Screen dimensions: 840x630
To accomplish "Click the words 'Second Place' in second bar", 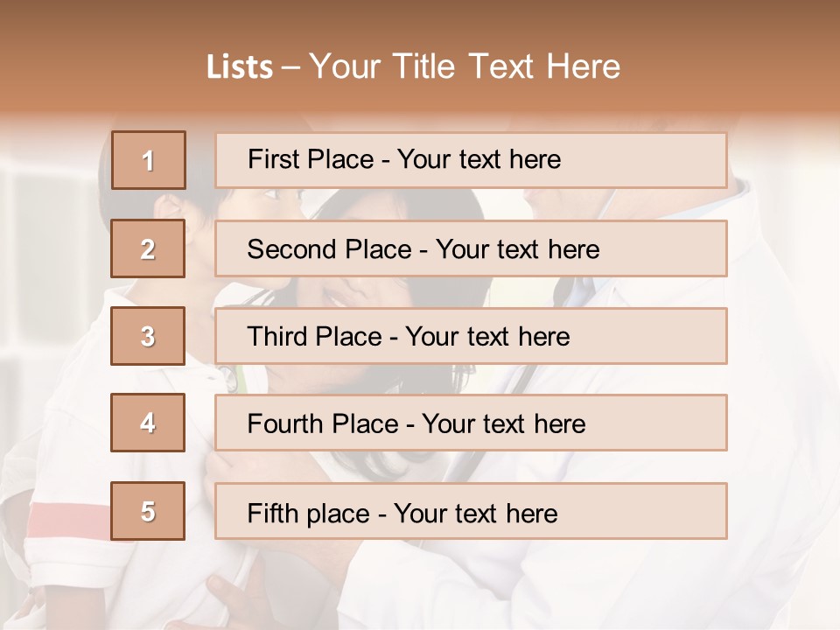I will 330,249.
